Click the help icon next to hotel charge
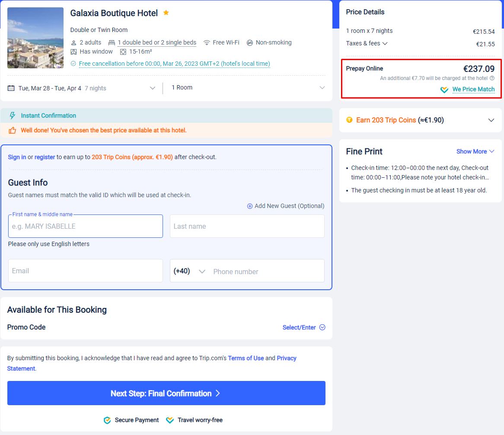504x435 pixels. 492,78
